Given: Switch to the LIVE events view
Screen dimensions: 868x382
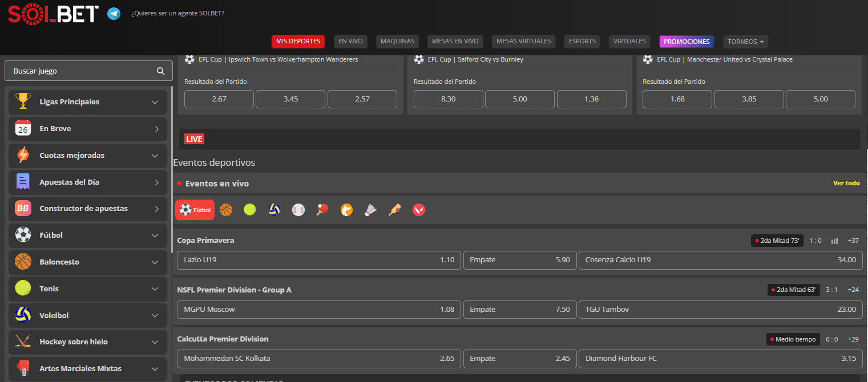Looking at the screenshot, I should point(194,139).
